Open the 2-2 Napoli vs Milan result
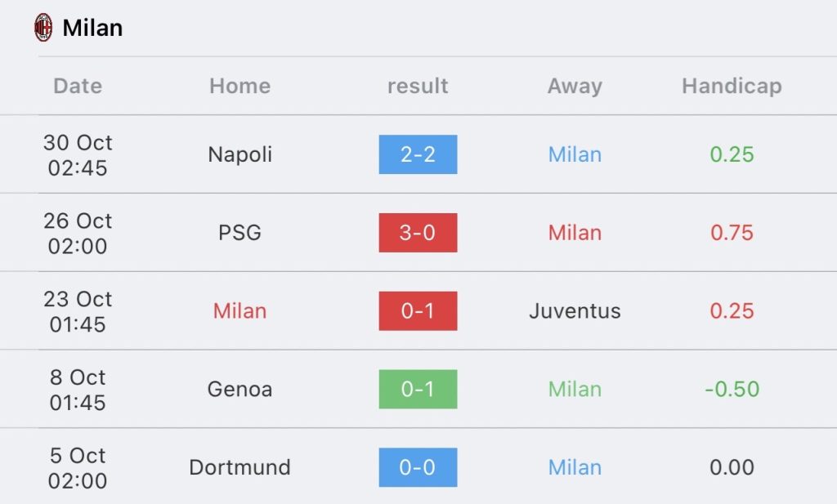Image resolution: width=837 pixels, height=504 pixels. pyautogui.click(x=418, y=154)
